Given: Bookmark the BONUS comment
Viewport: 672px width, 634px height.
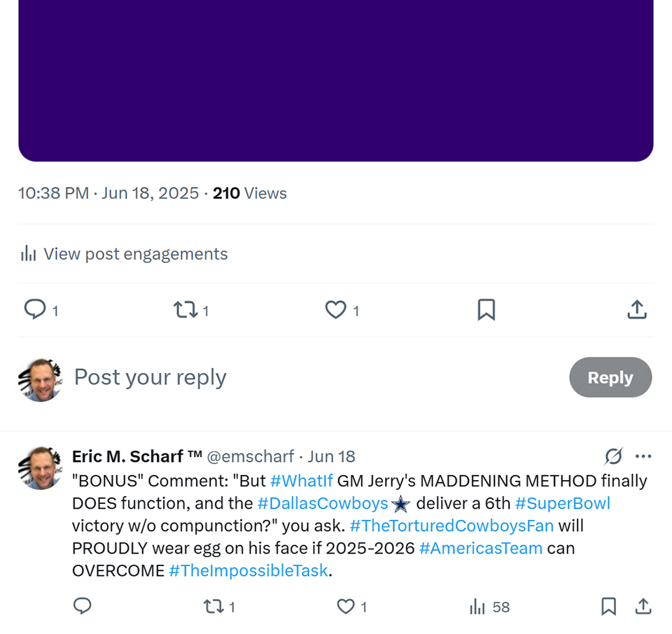Looking at the screenshot, I should [x=608, y=606].
